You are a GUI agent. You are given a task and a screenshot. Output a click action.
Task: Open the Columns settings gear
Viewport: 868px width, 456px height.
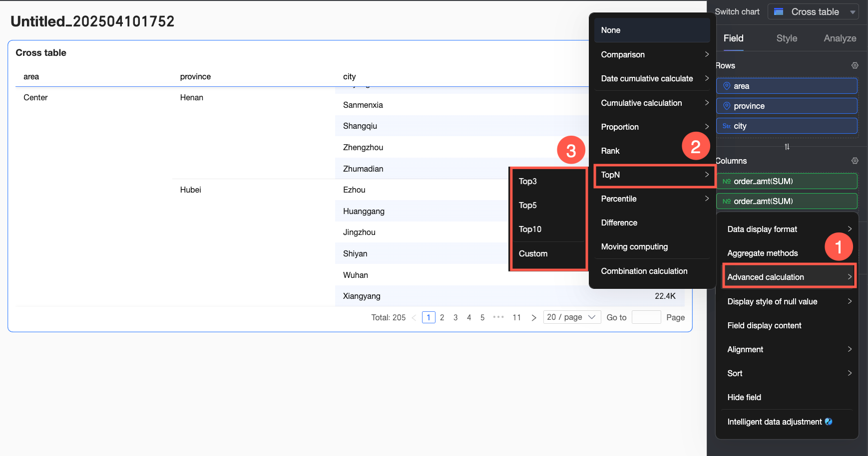pos(855,161)
